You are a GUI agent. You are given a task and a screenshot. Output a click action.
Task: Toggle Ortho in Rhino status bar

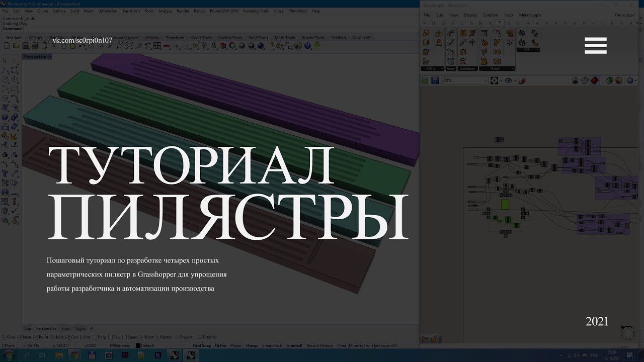tap(220, 345)
